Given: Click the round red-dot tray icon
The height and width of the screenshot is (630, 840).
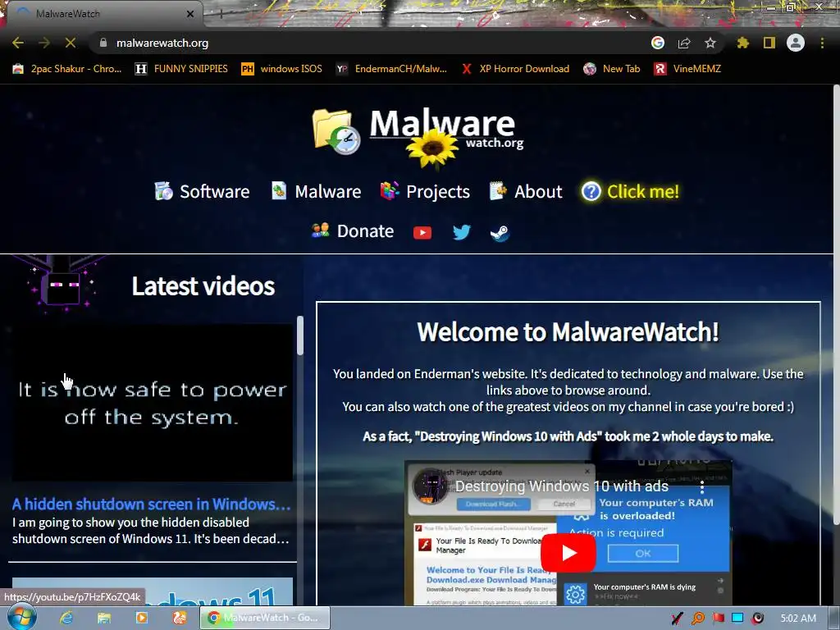Looking at the screenshot, I should point(757,619).
